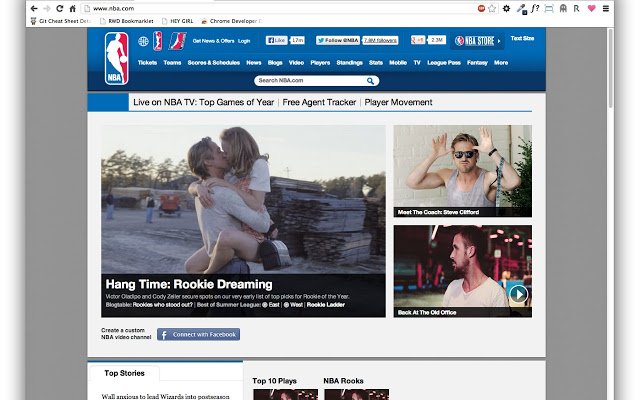The height and width of the screenshot is (400, 640).
Task: Open Scores & Schedules menu
Action: [213, 63]
